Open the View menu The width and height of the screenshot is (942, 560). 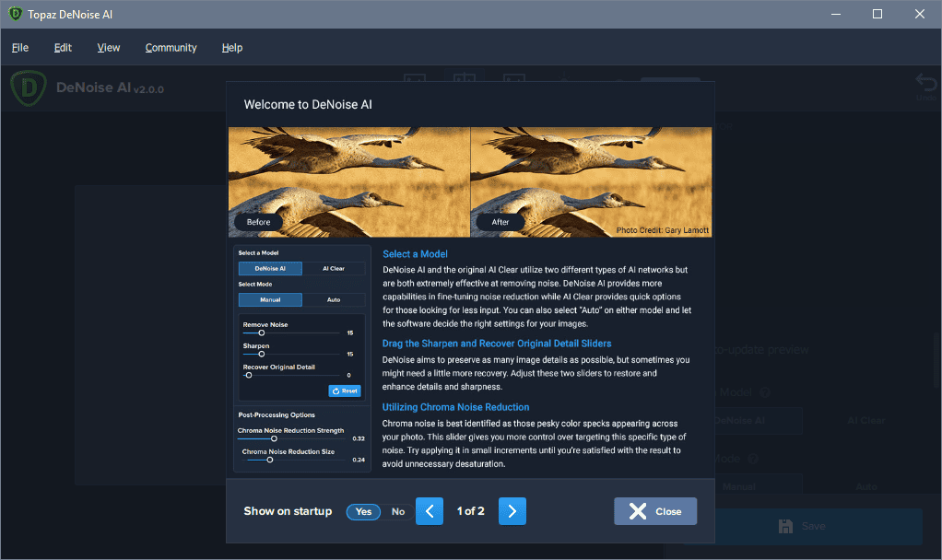click(108, 47)
